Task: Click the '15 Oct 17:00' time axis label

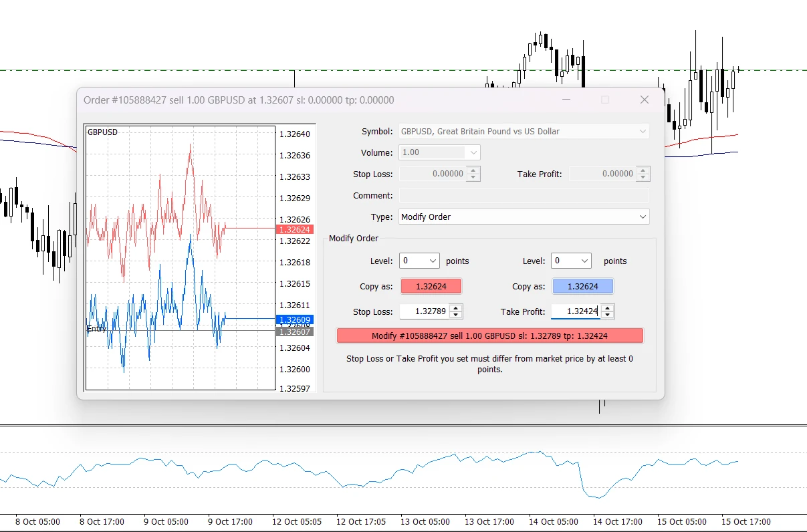Action: click(745, 522)
